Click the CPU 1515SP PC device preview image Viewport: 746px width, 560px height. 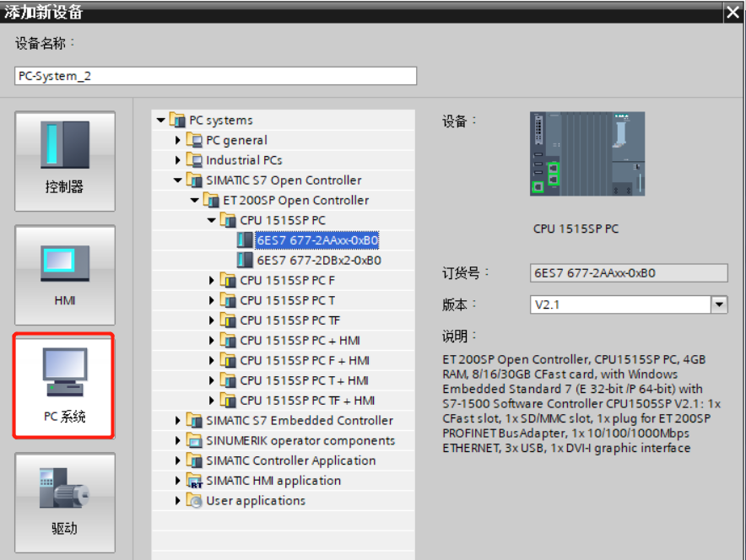(x=587, y=153)
